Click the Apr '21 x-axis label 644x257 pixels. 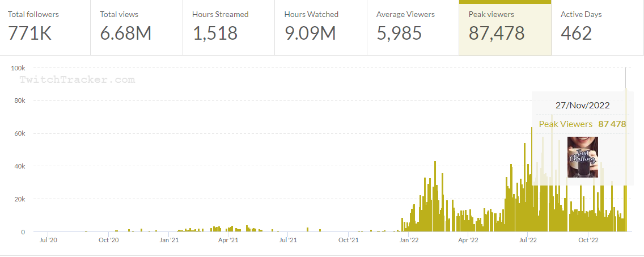pyautogui.click(x=228, y=240)
